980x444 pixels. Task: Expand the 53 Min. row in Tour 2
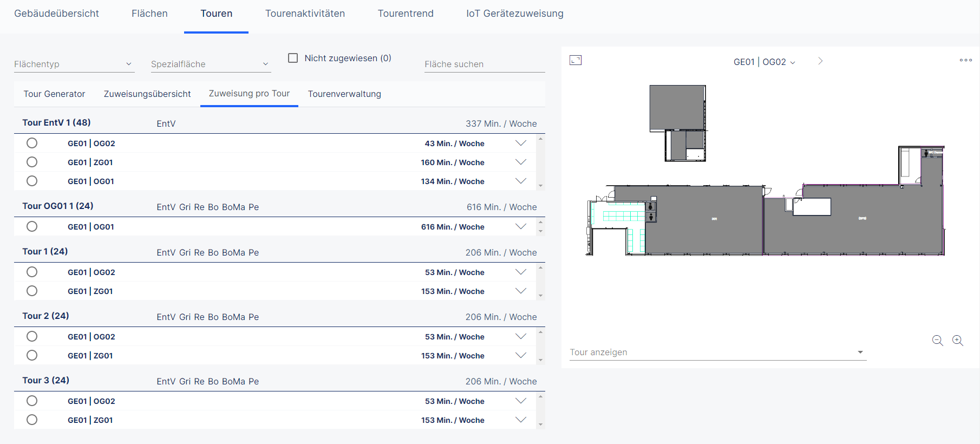pyautogui.click(x=521, y=337)
